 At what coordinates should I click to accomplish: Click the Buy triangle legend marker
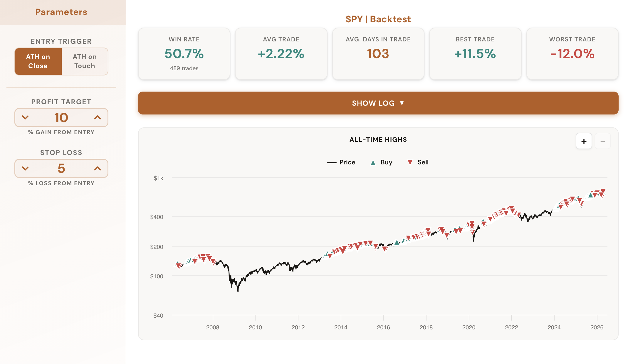click(373, 162)
